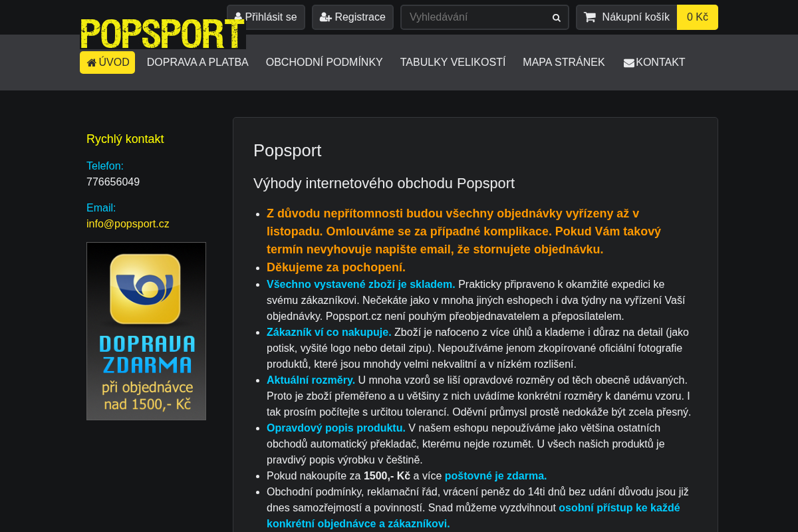This screenshot has height=532, width=798.
Task: Open the Přihlásit se login button
Action: tap(266, 17)
